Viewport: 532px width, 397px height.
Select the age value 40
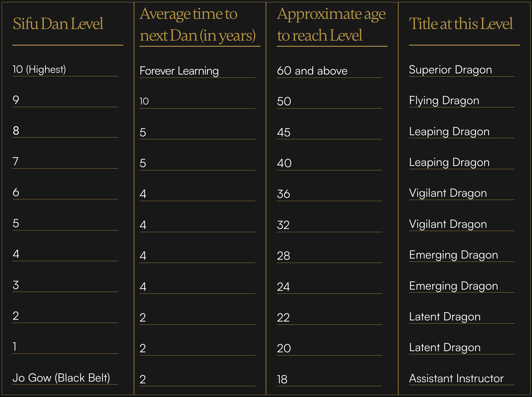(x=284, y=163)
